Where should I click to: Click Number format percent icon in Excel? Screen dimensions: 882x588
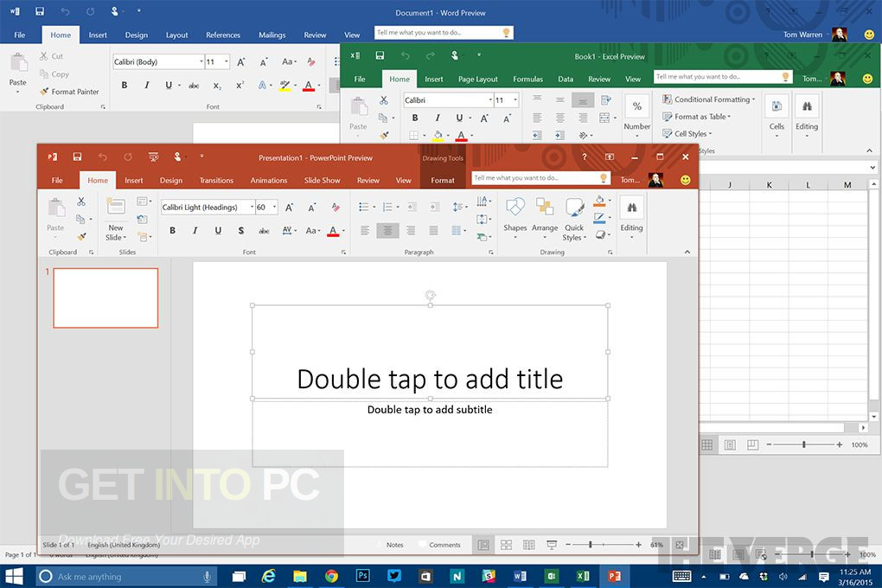click(636, 105)
